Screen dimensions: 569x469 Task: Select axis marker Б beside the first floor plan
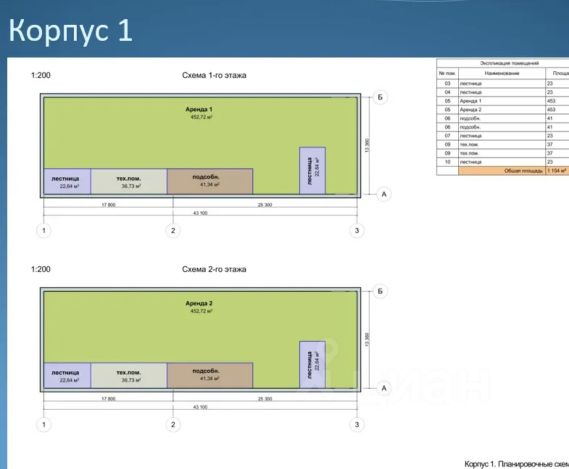click(380, 97)
